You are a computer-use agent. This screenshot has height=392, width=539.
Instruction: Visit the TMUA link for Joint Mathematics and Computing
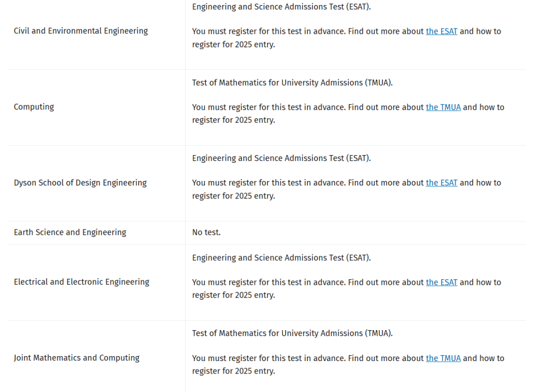(443, 358)
